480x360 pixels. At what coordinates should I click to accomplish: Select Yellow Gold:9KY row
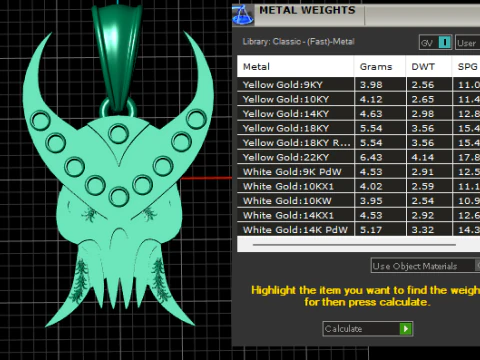[359, 85]
